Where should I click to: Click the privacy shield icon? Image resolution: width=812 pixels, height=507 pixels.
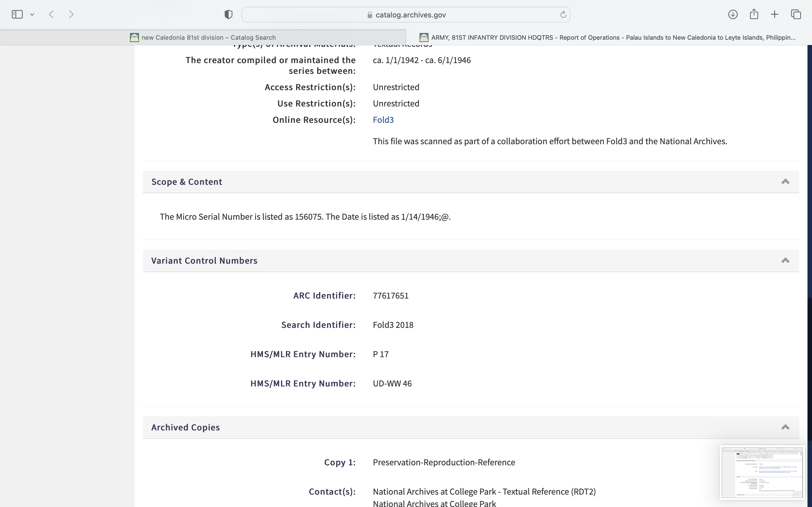coord(228,14)
